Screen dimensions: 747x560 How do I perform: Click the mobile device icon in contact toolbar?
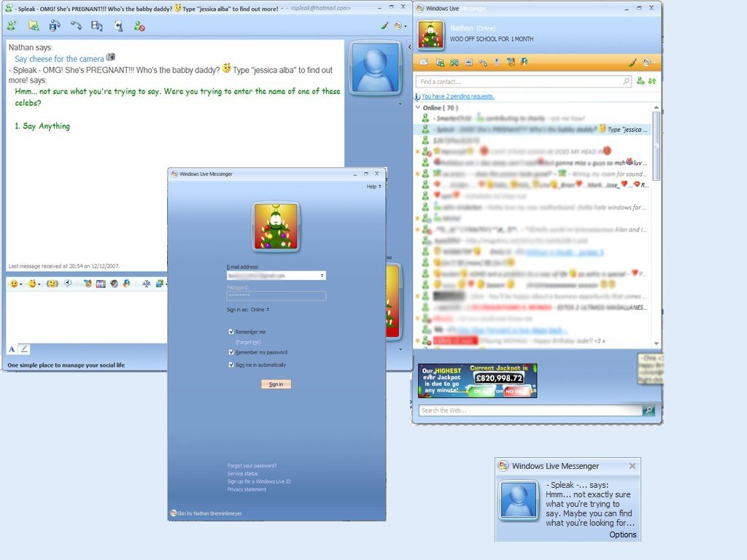click(x=497, y=62)
